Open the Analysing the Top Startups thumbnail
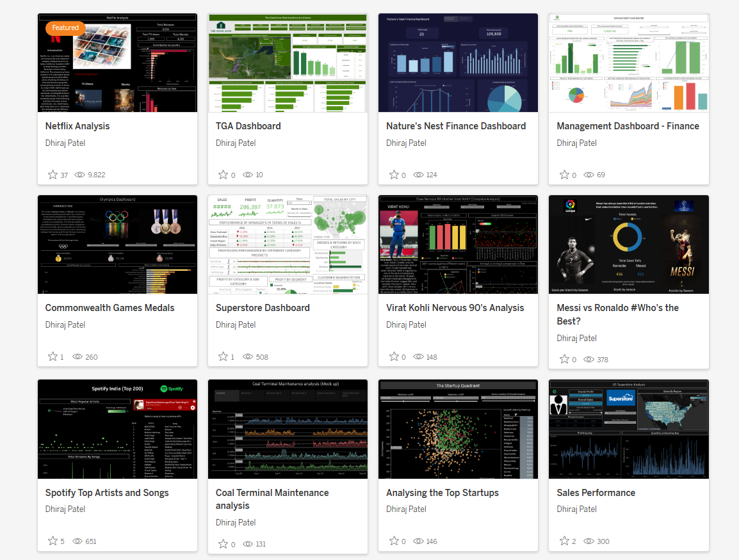 [458, 429]
